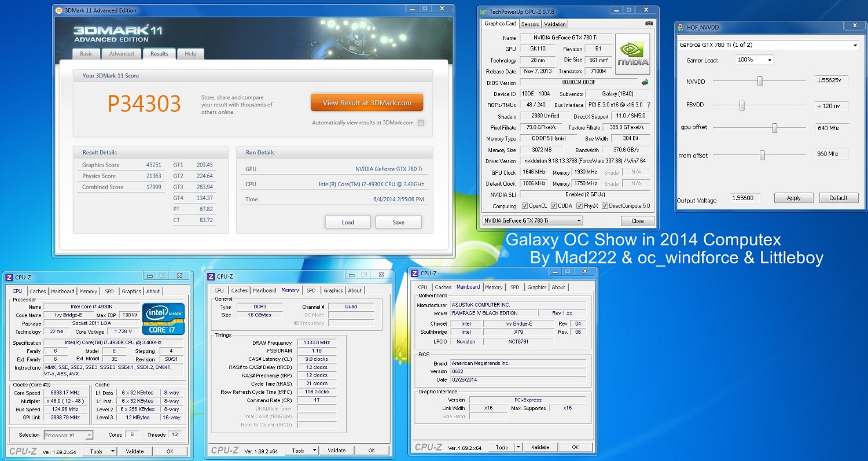Click the Core Speed 5998.17 MHz value
Image resolution: width=868 pixels, height=461 pixels.
tap(65, 393)
